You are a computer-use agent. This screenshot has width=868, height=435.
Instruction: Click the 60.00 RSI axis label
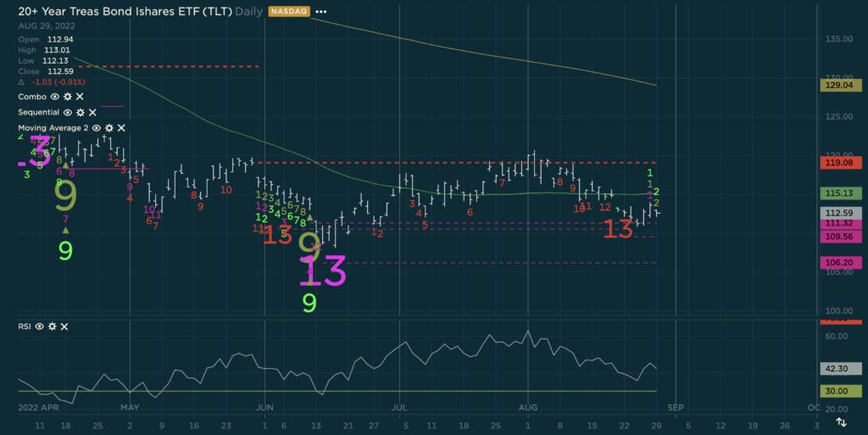coord(836,336)
